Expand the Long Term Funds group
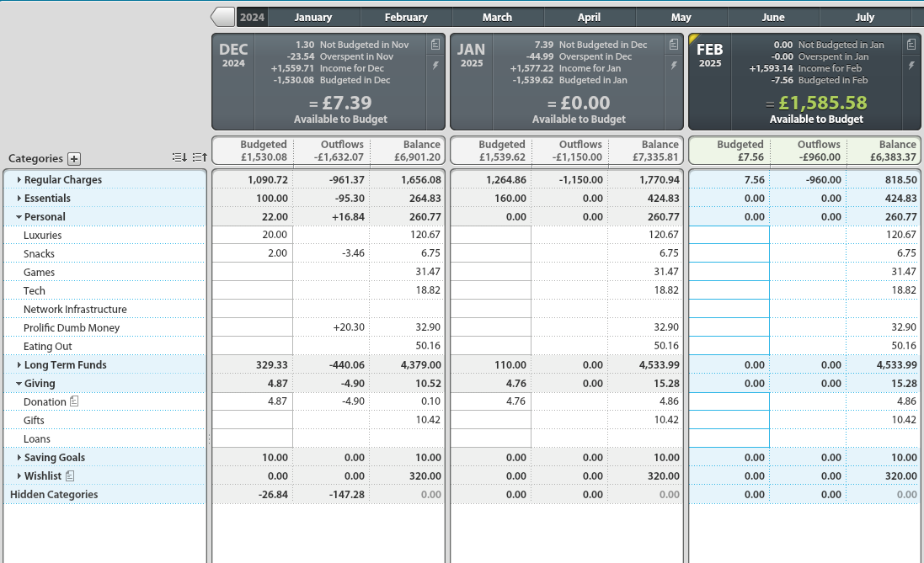Screen dimensions: 924x563 click(19, 364)
